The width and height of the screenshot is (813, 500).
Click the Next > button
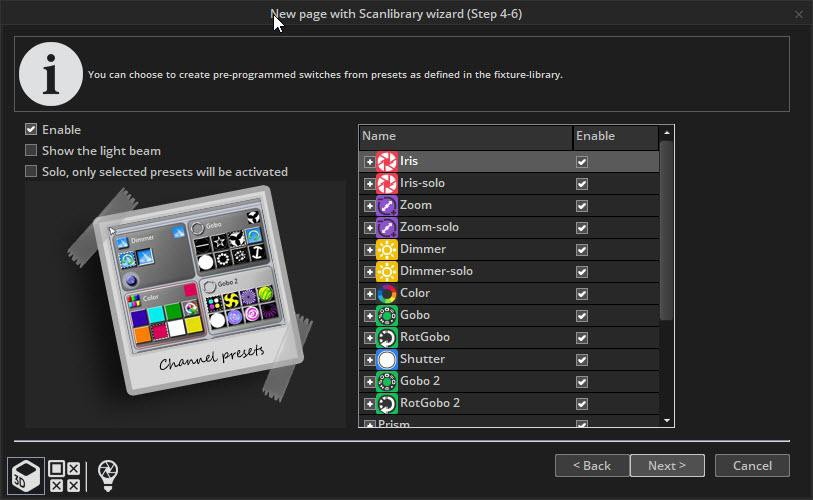tap(667, 466)
